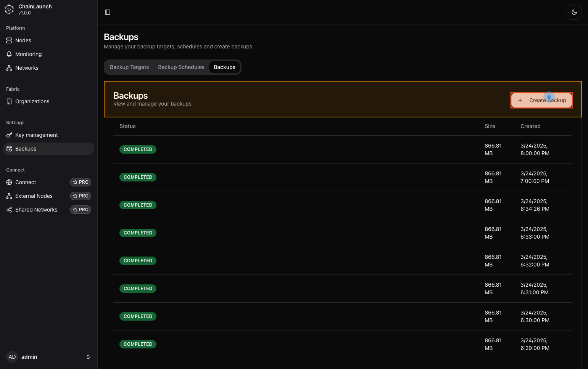Expand the admin account menu chevron
Viewport: 588px width, 369px height.
pyautogui.click(x=88, y=357)
